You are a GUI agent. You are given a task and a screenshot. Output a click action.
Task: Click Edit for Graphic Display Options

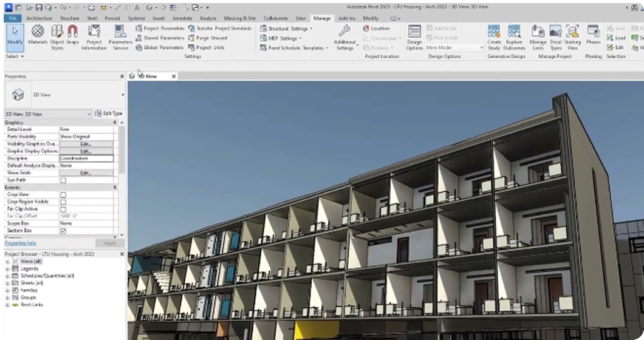click(x=86, y=152)
